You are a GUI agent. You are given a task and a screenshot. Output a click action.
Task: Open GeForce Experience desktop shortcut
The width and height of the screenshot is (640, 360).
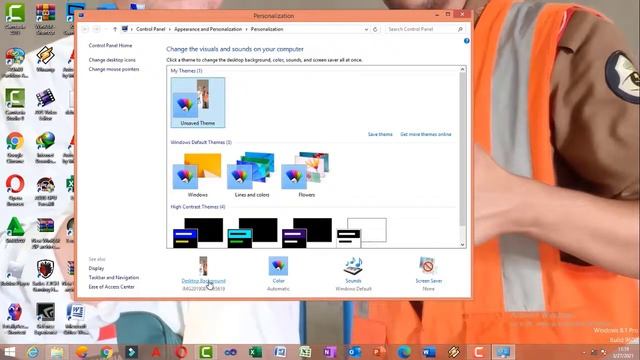point(45,318)
